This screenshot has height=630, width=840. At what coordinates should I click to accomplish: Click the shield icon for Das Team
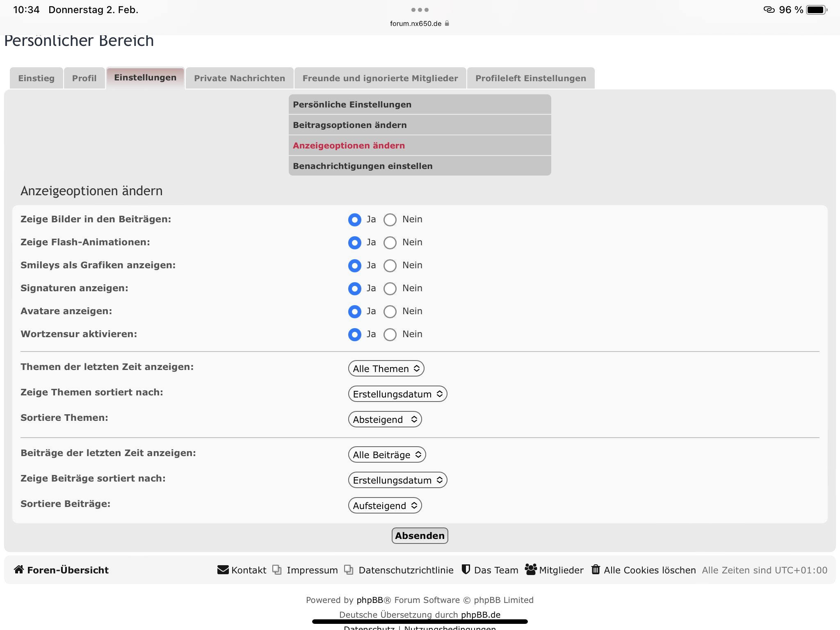coord(466,570)
